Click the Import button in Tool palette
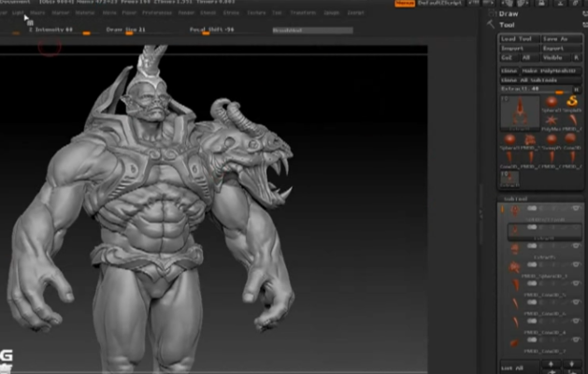Image resolution: width=588 pixels, height=374 pixels. point(520,49)
